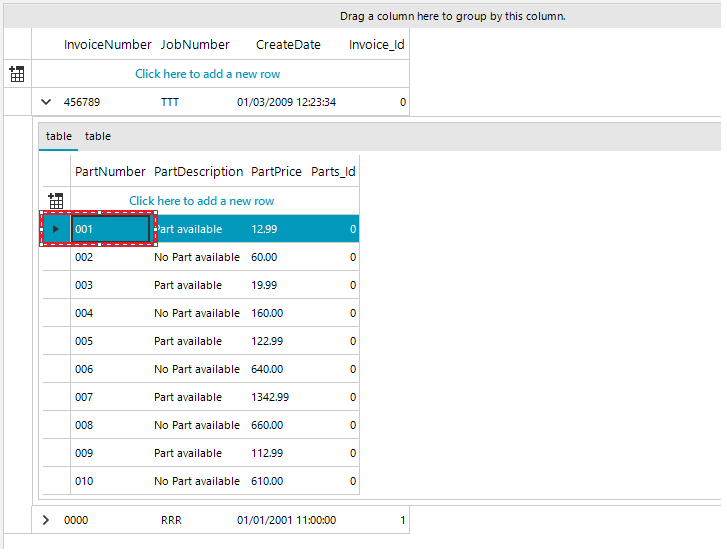The width and height of the screenshot is (727, 555).
Task: Sort by the InvoiceNumber column header
Action: point(108,45)
